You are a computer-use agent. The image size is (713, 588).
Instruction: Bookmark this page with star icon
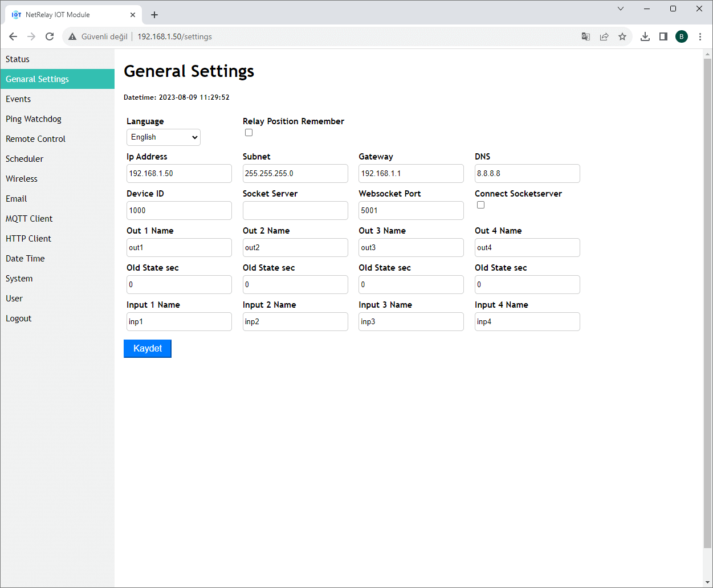pyautogui.click(x=622, y=36)
